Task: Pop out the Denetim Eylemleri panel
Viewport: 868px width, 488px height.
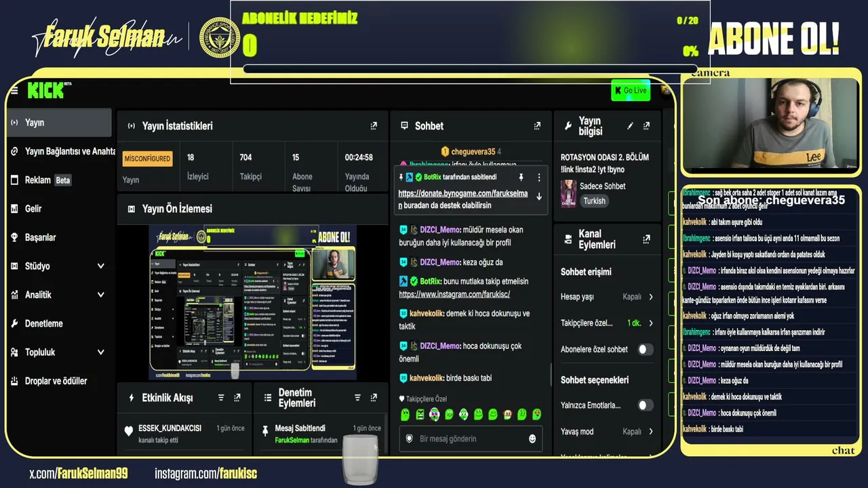Action: tap(374, 398)
